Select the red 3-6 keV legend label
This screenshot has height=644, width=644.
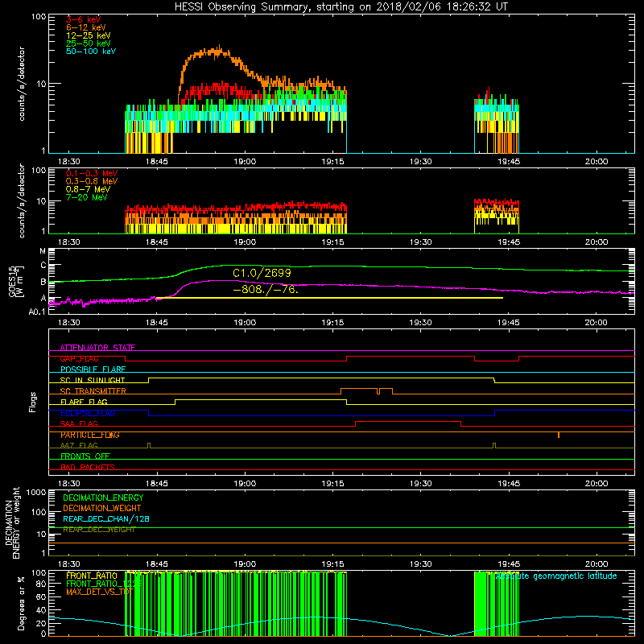(x=84, y=19)
